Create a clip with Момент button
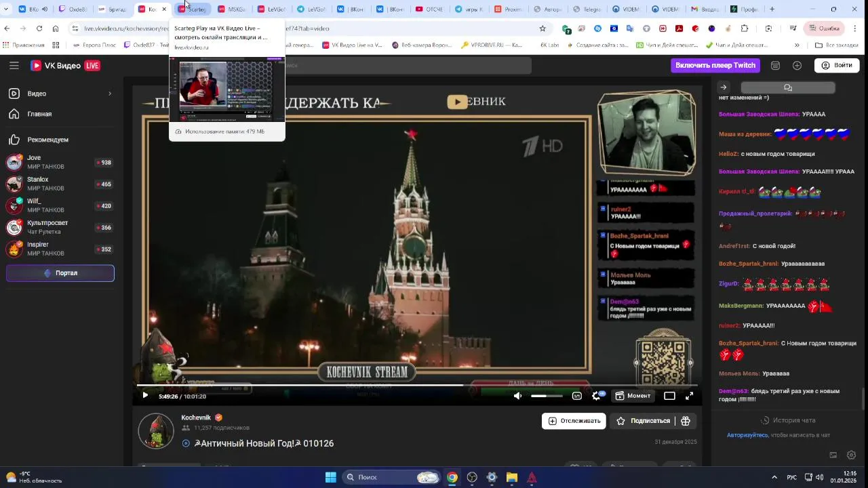 click(633, 396)
